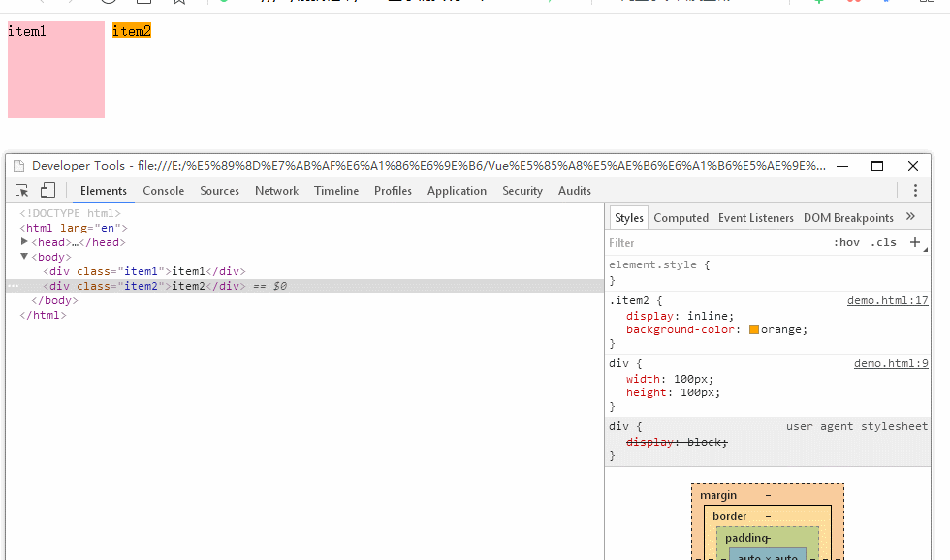Switch to the Computed sidebar tab
Screen dimensions: 950x560
(x=681, y=218)
